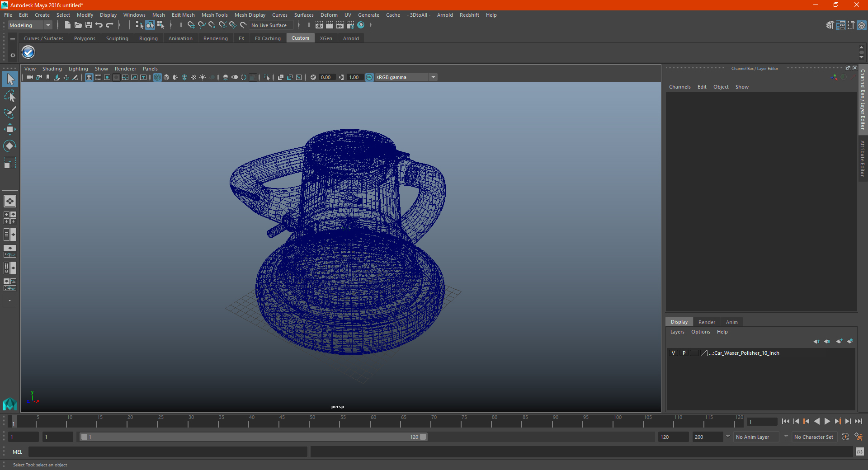868x470 pixels.
Task: Open the shelf tab selector menu icon
Action: [13, 39]
